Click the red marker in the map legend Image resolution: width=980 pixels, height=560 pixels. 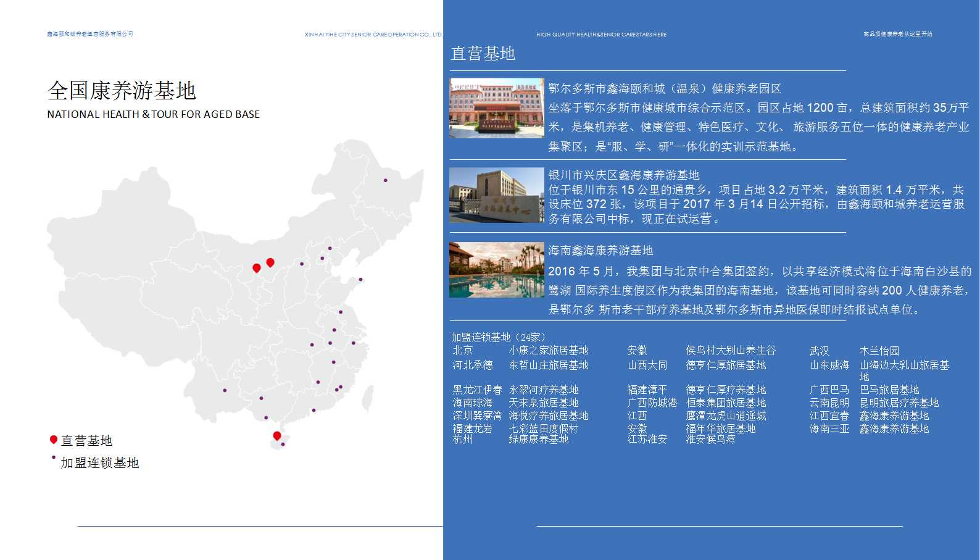pyautogui.click(x=54, y=440)
